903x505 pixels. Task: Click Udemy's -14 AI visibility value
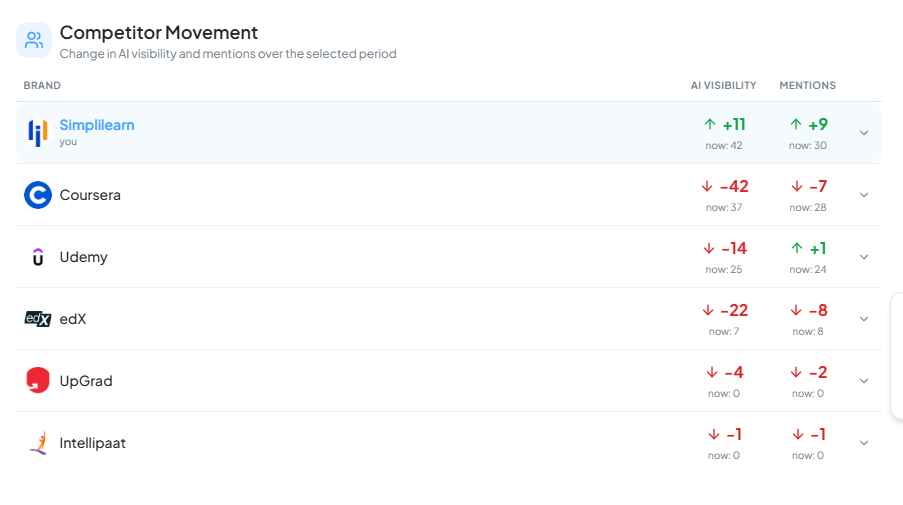pos(734,248)
